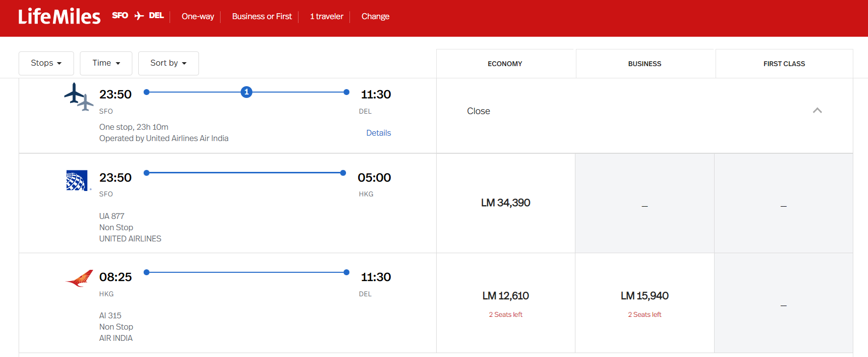Click the 08:25 departure time from HKG
Screen dimensions: 868x357
tap(116, 277)
